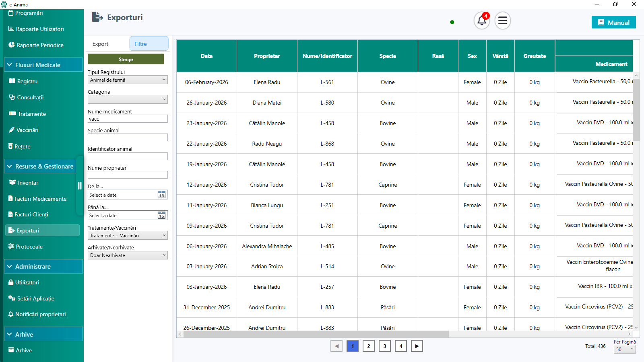Open the Până la date calendar picker
Image resolution: width=644 pixels, height=362 pixels.
point(161,216)
